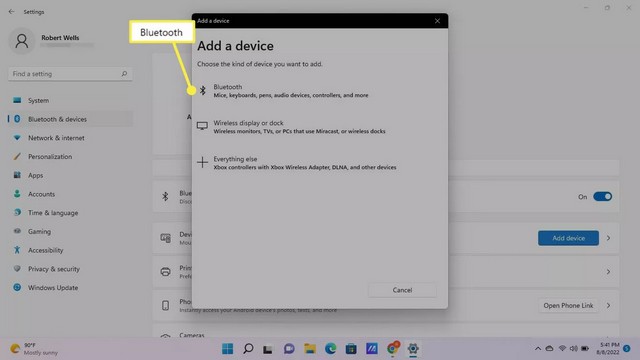Click the Settings gear taskbar icon
The height and width of the screenshot is (360, 640).
[413, 349]
